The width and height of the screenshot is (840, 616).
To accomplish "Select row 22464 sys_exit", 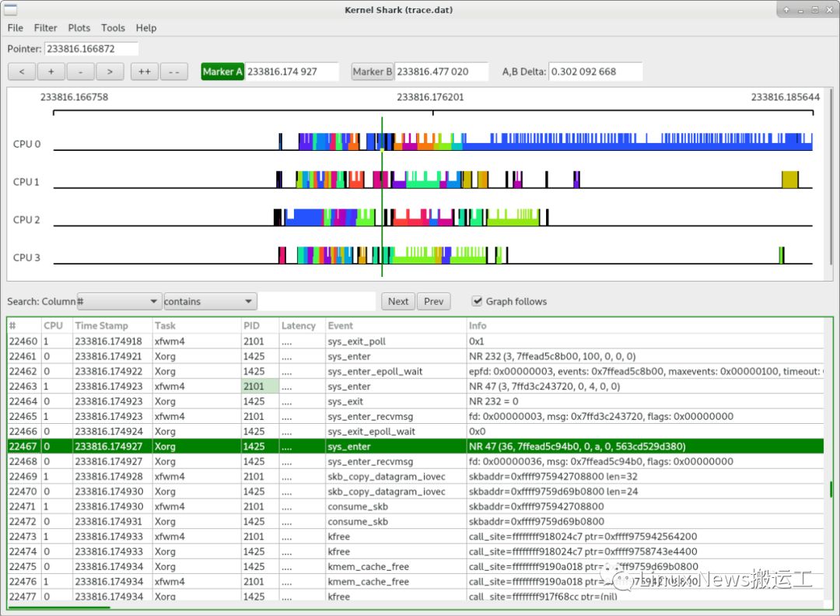I will (415, 401).
